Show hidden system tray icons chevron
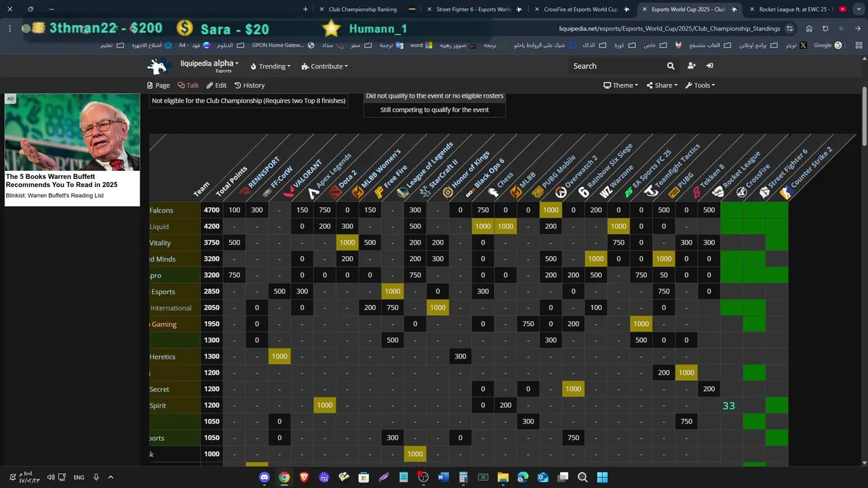This screenshot has height=488, width=868. (111, 477)
